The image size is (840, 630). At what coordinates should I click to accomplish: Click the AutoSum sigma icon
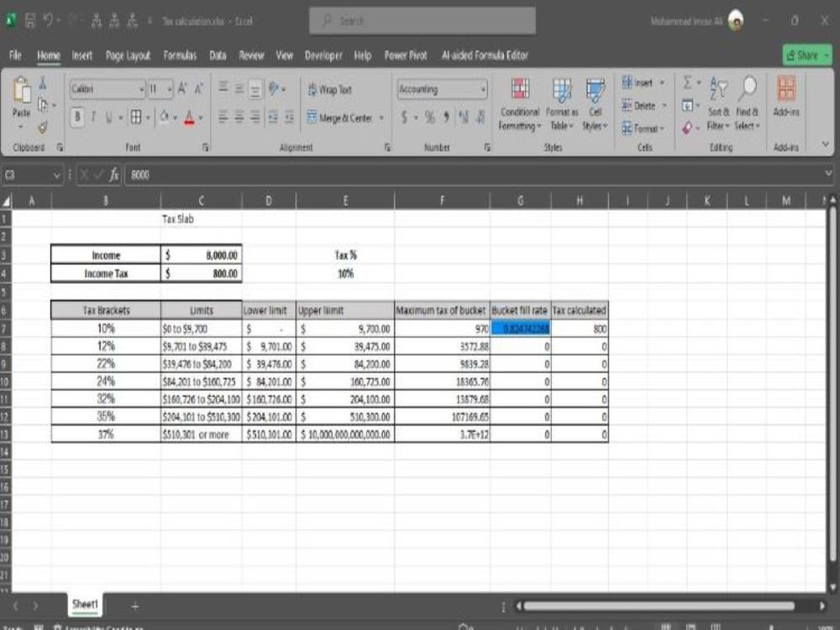[x=687, y=82]
